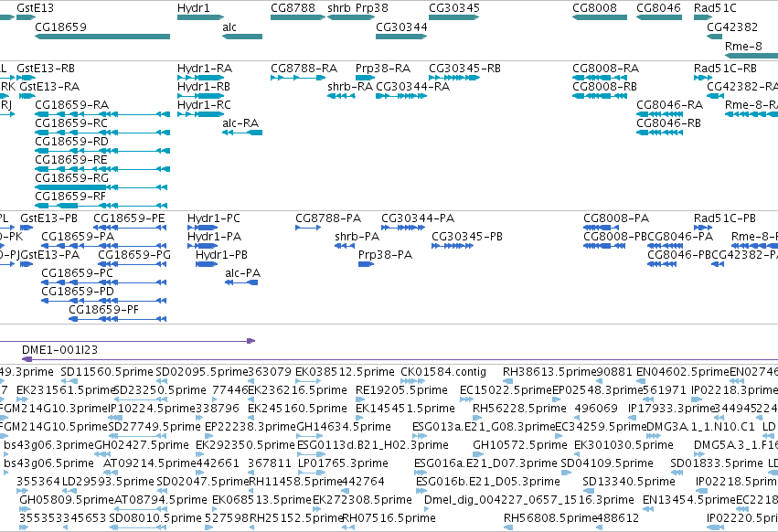Viewport: 778px width, 532px height.
Task: Select the Rme-8 gene label
Action: point(743,46)
